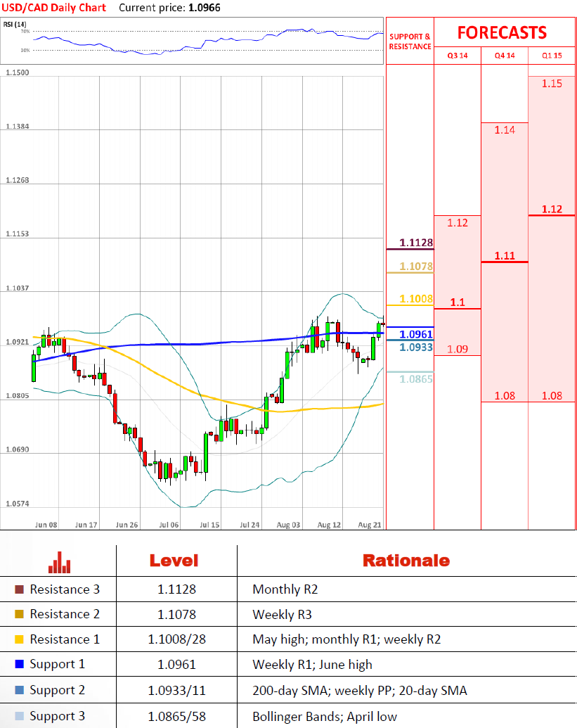
Task: Click the 1.1128 resistance level label
Action: tap(416, 243)
